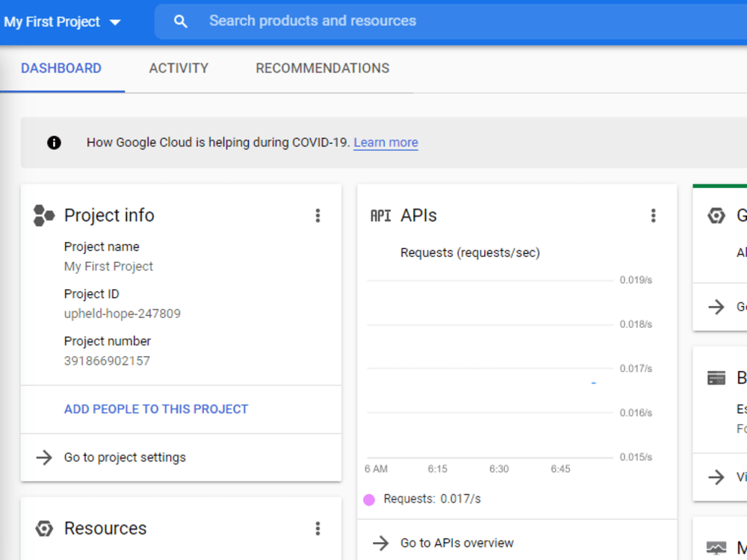
Task: Click ADD PEOPLE TO THIS PROJECT
Action: 155,409
